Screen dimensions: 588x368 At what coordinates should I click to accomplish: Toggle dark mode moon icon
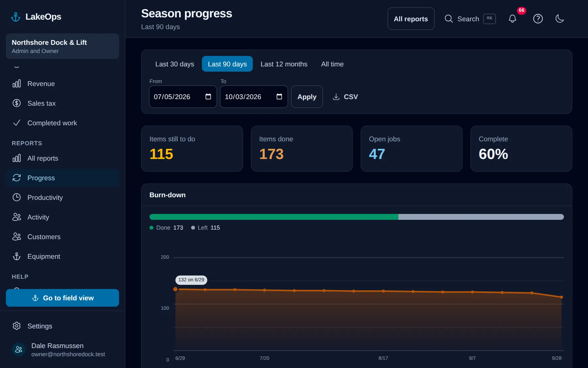[x=560, y=19]
